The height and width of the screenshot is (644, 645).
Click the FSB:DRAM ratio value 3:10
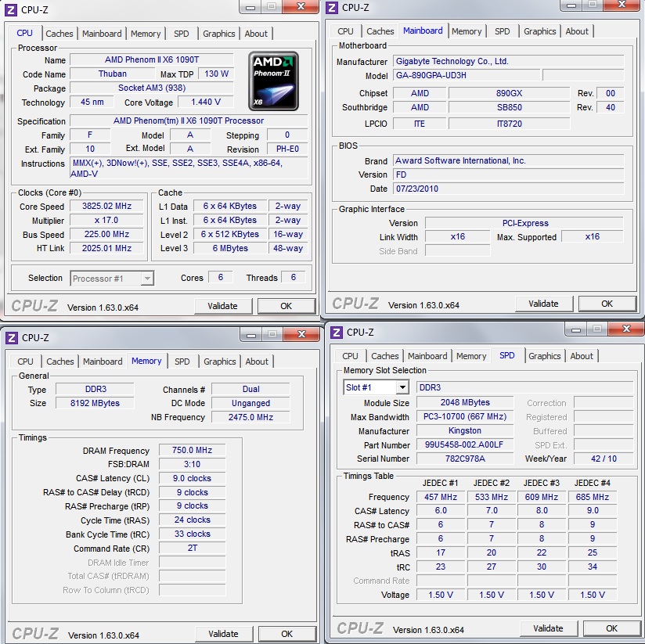(192, 464)
